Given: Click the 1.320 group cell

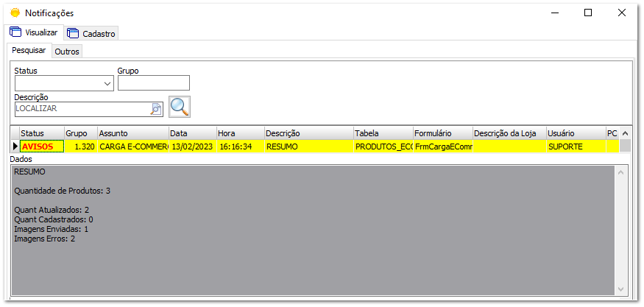Looking at the screenshot, I should click(x=80, y=147).
